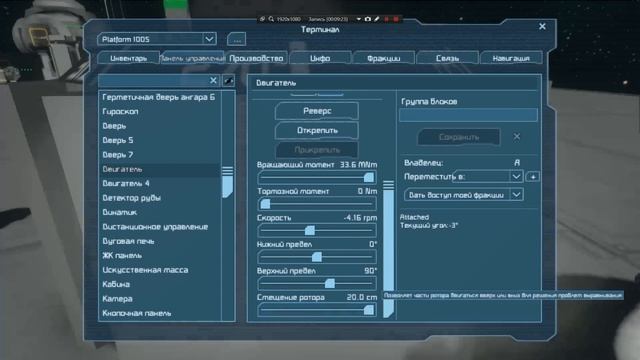640x360 pixels.
Task: Select Дверь in block list
Action: point(159,126)
